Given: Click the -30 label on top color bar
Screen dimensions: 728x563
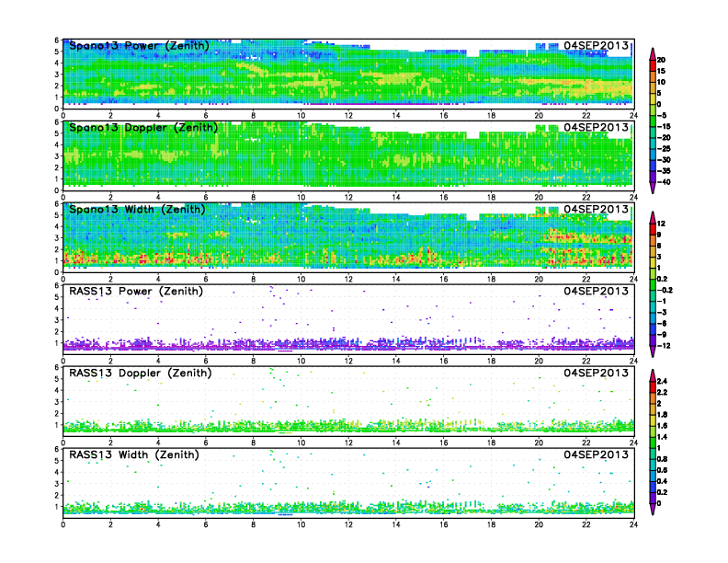Looking at the screenshot, I should 664,160.
